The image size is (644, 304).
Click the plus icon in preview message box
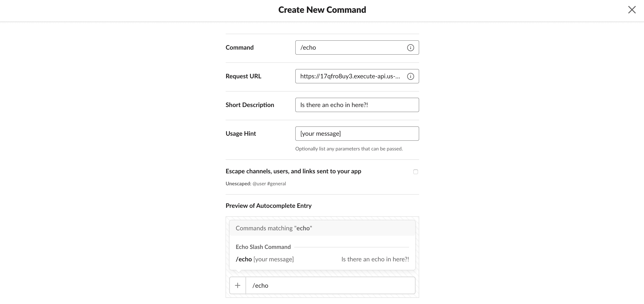pos(237,285)
